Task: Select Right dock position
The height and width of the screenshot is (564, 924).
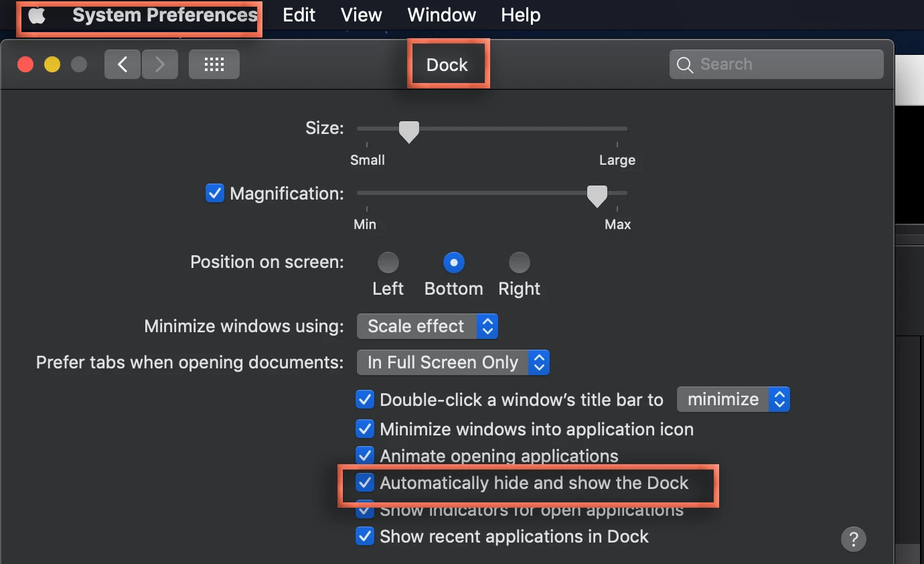Action: pyautogui.click(x=520, y=263)
